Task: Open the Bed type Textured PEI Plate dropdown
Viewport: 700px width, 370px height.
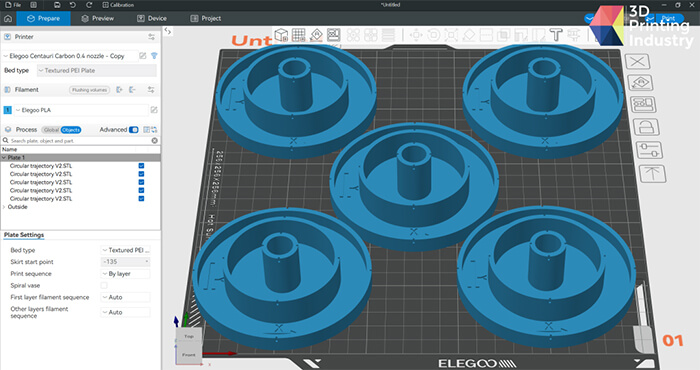Action: click(x=96, y=71)
